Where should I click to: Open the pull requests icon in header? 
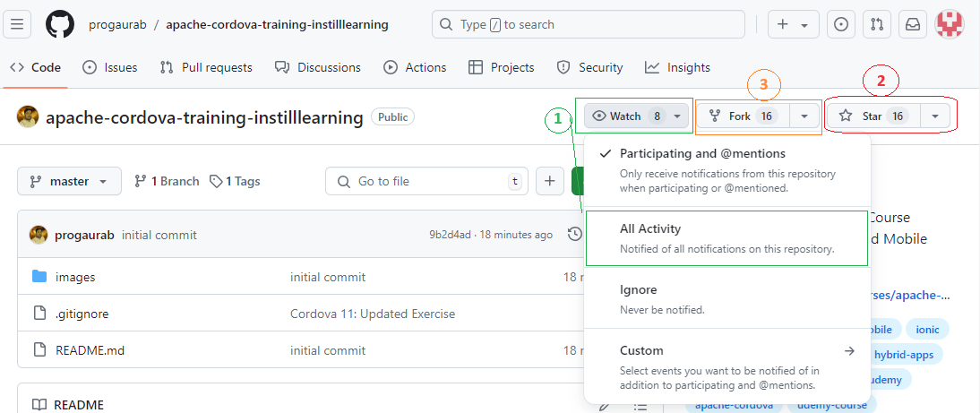tap(876, 24)
